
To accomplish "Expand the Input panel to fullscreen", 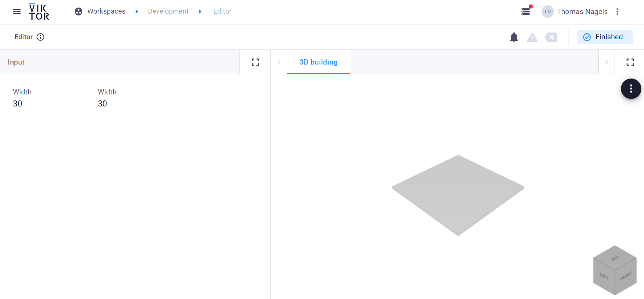I will point(255,62).
